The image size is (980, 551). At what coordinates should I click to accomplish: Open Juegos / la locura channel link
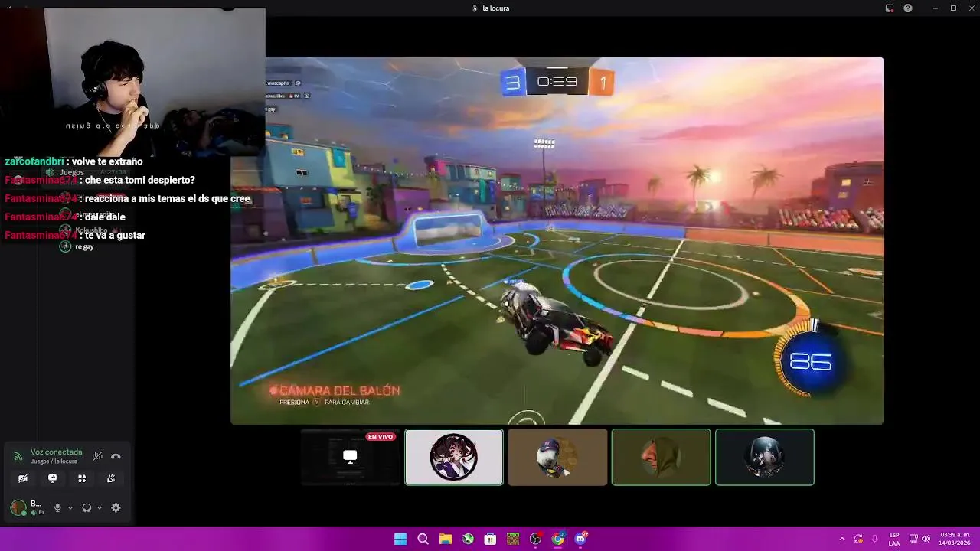tap(54, 461)
